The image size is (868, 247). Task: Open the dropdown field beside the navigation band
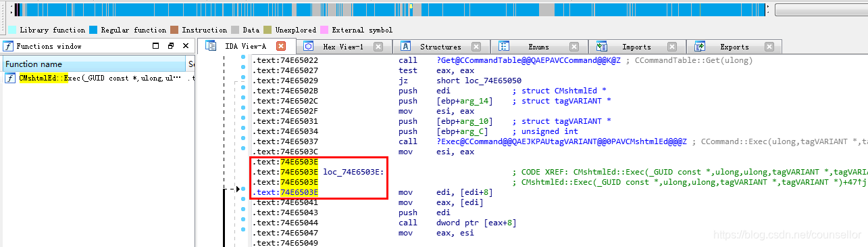tap(821, 10)
